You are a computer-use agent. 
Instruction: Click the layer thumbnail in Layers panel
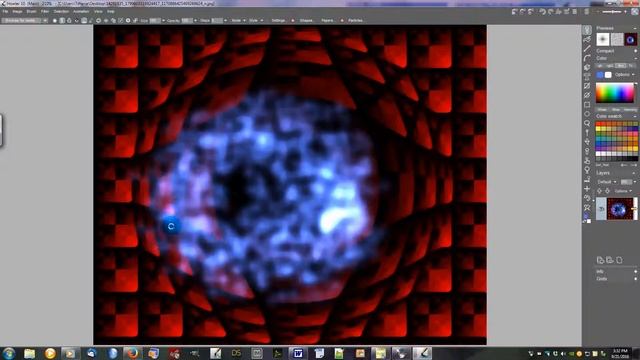(x=620, y=209)
